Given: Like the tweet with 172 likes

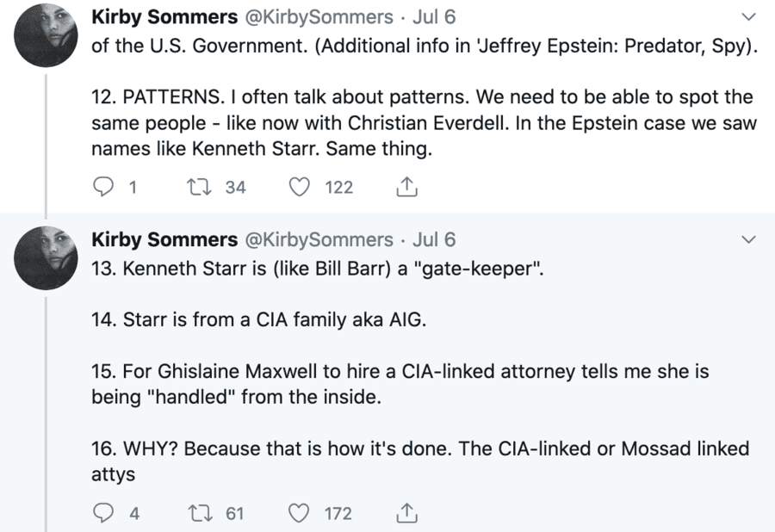Looking at the screenshot, I should tap(300, 513).
